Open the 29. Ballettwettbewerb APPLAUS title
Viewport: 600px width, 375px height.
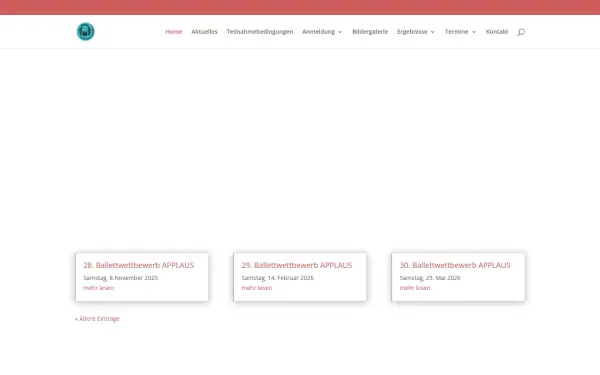point(297,265)
